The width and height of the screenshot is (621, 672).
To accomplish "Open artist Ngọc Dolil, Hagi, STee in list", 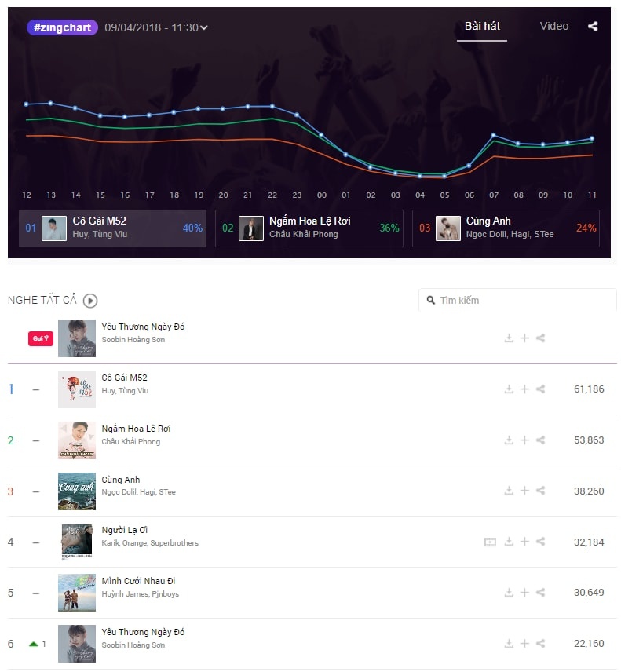I will 138,492.
